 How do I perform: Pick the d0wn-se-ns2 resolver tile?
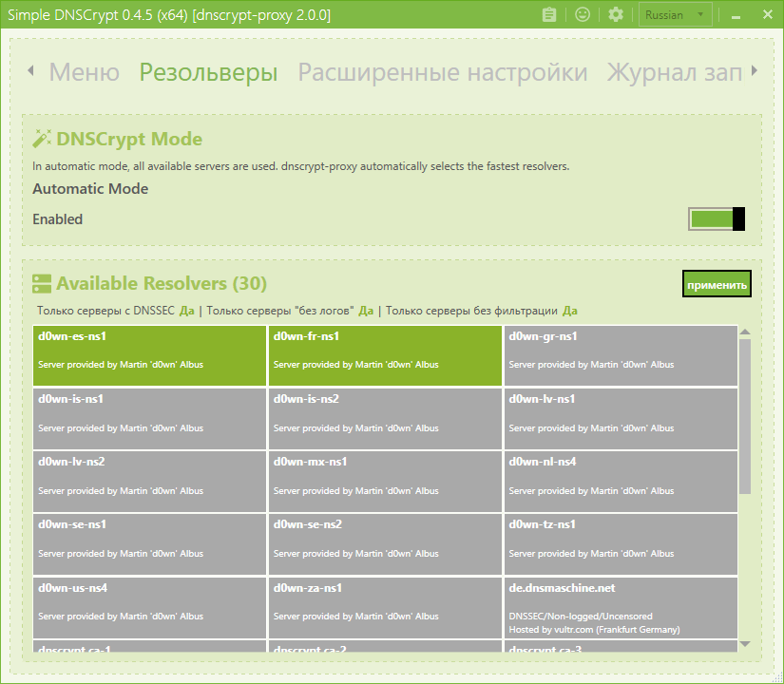point(385,544)
